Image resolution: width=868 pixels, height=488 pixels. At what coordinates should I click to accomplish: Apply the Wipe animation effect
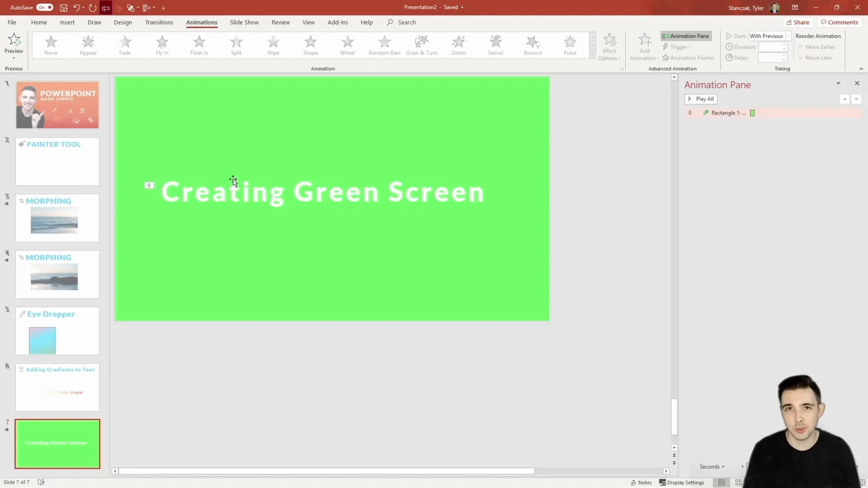click(x=273, y=45)
